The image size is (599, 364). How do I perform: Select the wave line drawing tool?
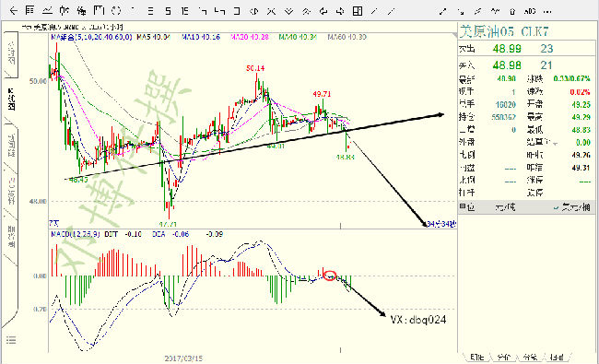click(496, 11)
